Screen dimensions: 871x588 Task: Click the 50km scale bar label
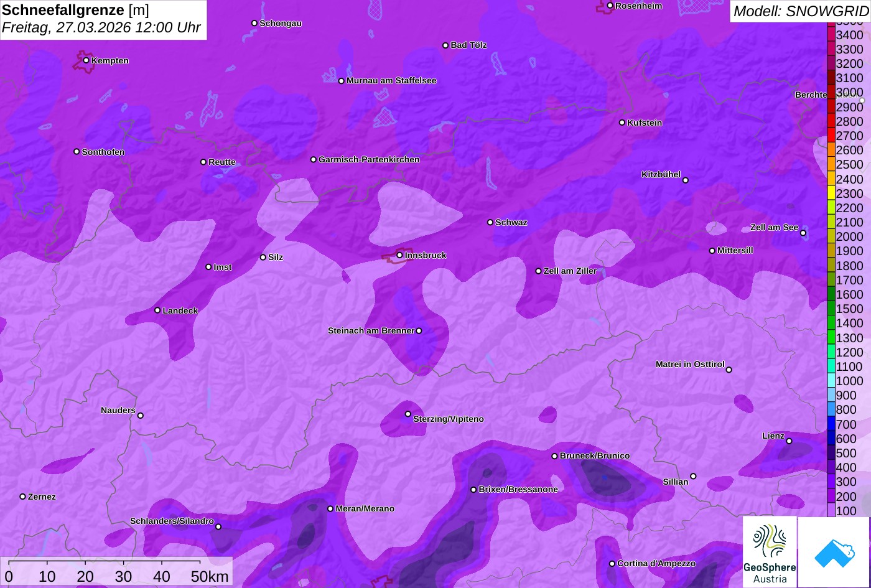tap(210, 577)
